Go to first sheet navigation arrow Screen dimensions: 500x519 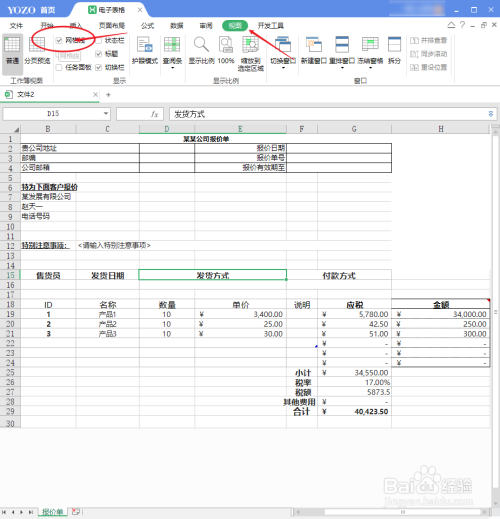(4, 512)
